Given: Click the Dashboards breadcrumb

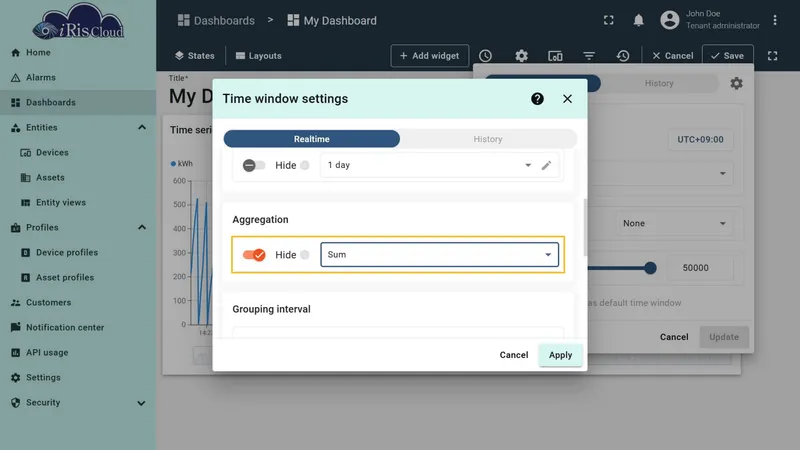Looking at the screenshot, I should (x=216, y=20).
